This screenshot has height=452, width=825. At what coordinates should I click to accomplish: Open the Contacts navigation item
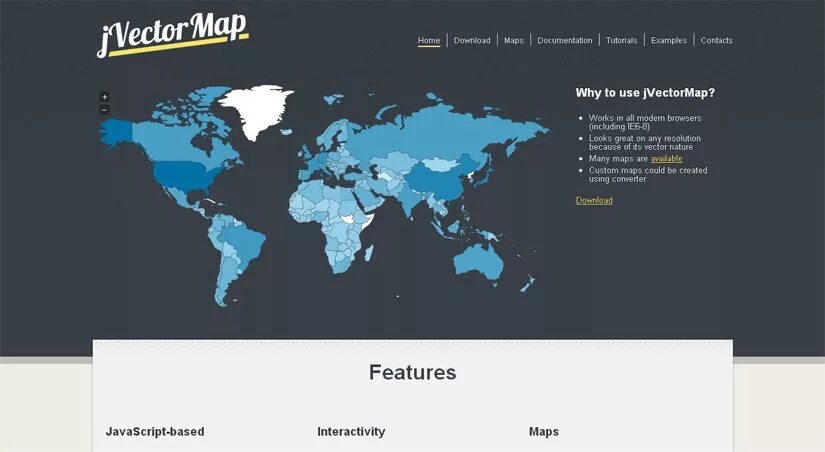pyautogui.click(x=717, y=40)
